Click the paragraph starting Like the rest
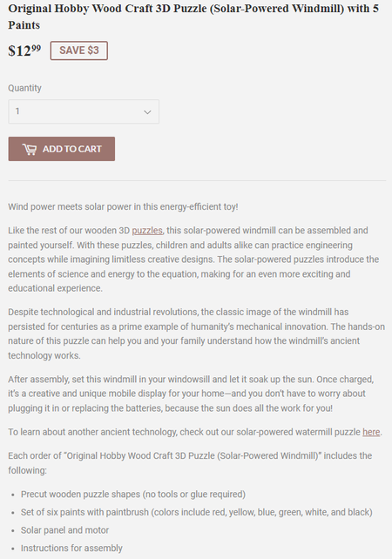 (x=193, y=259)
